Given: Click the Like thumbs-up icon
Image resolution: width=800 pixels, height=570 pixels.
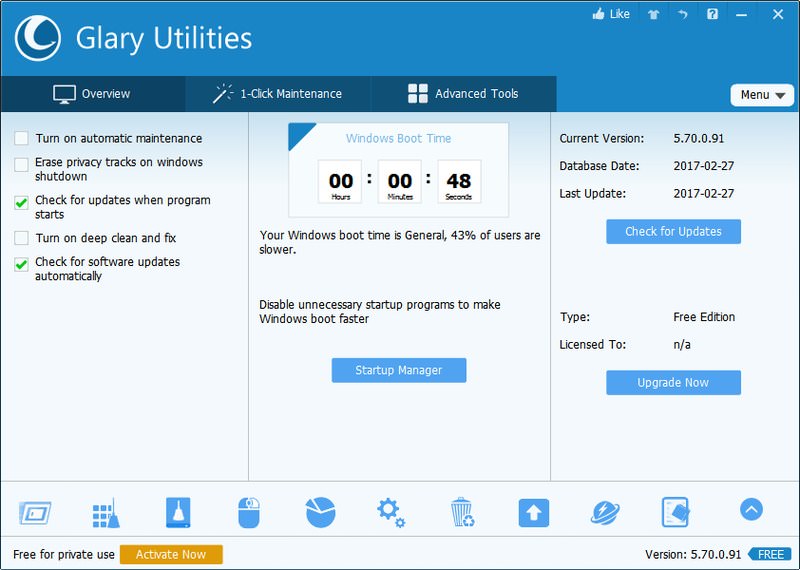Looking at the screenshot, I should coord(598,14).
